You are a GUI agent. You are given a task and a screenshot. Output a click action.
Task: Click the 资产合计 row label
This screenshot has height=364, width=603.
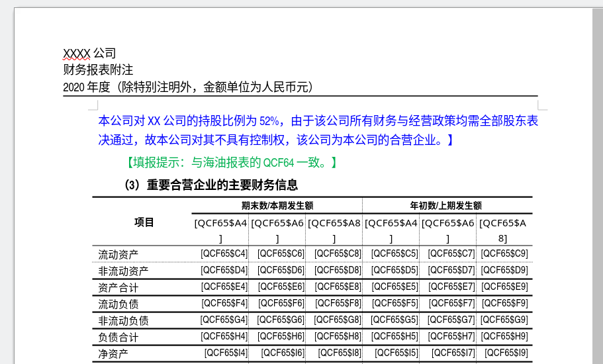tap(118, 287)
